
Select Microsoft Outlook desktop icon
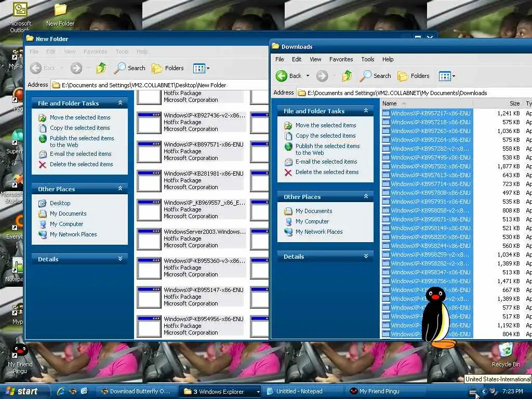[20, 18]
